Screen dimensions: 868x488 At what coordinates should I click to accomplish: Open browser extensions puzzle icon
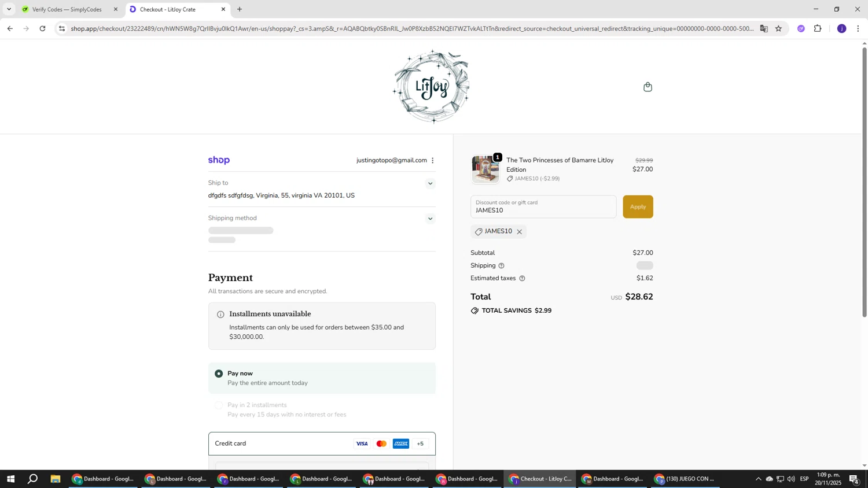point(818,28)
